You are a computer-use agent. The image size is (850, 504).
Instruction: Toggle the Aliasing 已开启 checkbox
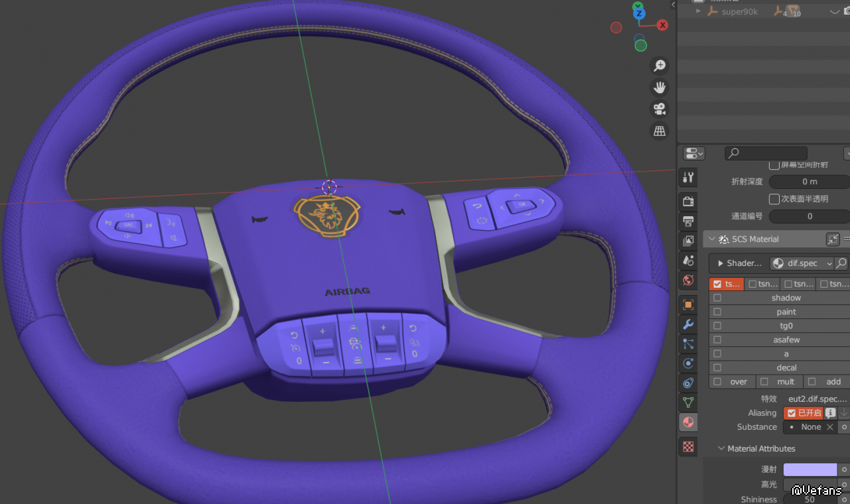(791, 412)
